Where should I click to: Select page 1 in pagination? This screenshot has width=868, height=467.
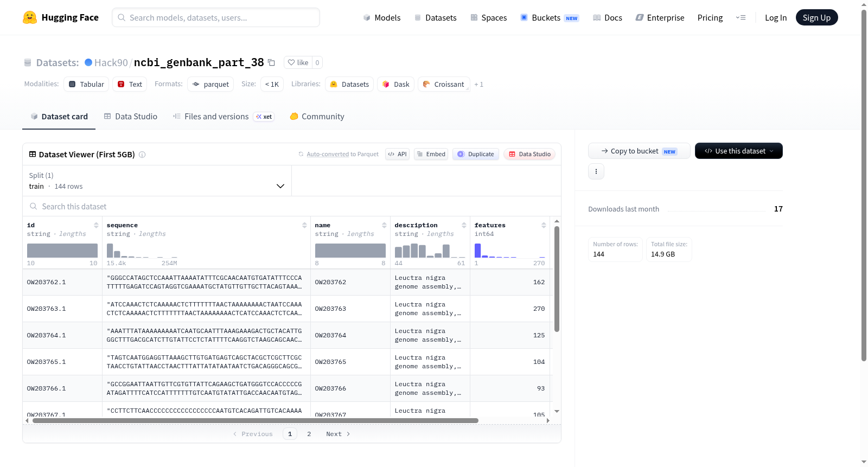pos(290,434)
